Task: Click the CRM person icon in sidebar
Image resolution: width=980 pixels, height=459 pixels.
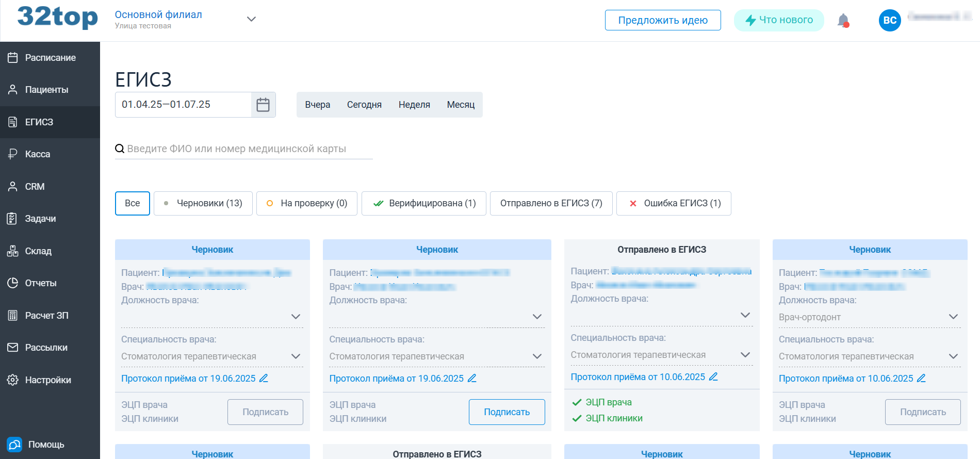Action: coord(13,186)
